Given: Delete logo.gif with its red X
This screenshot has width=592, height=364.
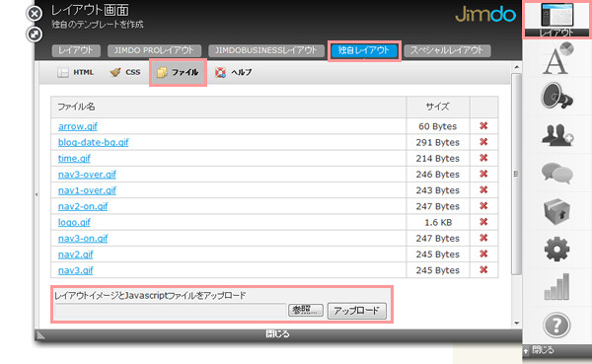Looking at the screenshot, I should (483, 222).
